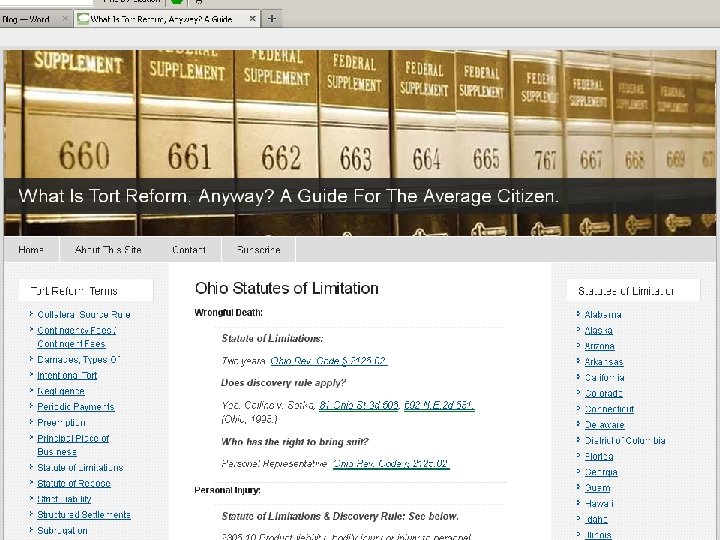The width and height of the screenshot is (720, 540).
Task: Open the 692 N.E.2d 581 citation
Action: click(x=439, y=405)
